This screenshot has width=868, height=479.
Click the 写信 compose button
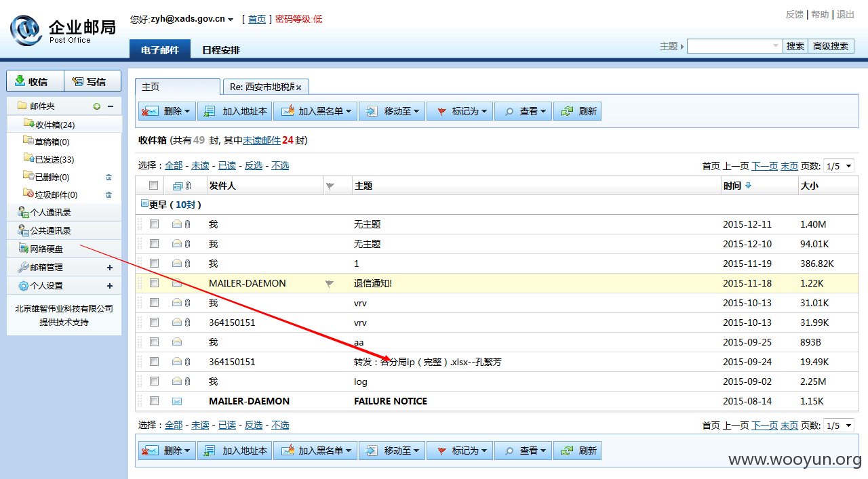click(92, 81)
